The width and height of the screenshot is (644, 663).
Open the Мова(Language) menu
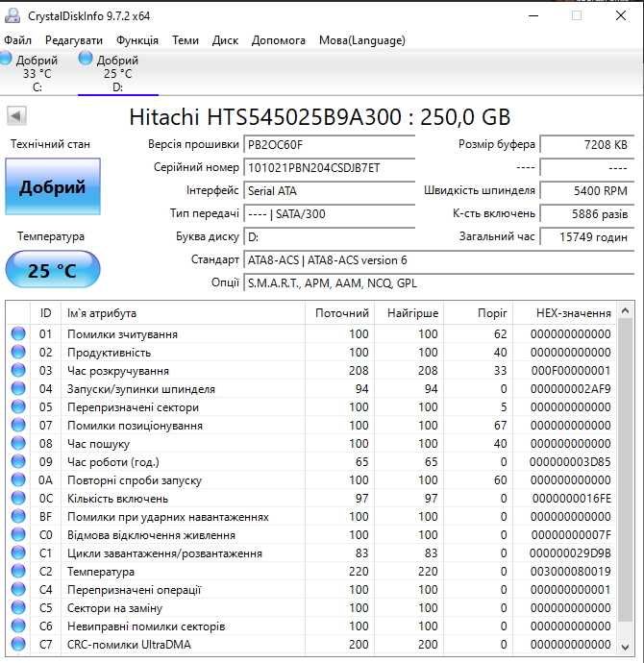click(362, 40)
